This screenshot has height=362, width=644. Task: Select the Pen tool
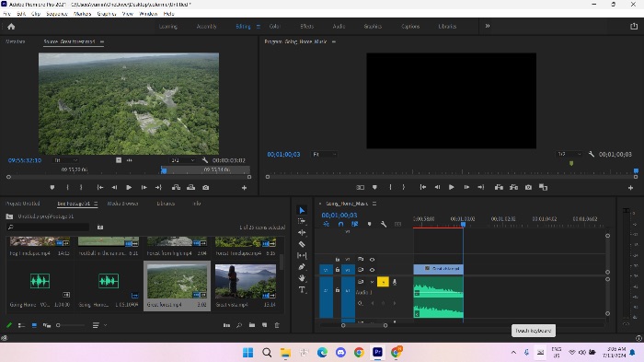tap(302, 267)
